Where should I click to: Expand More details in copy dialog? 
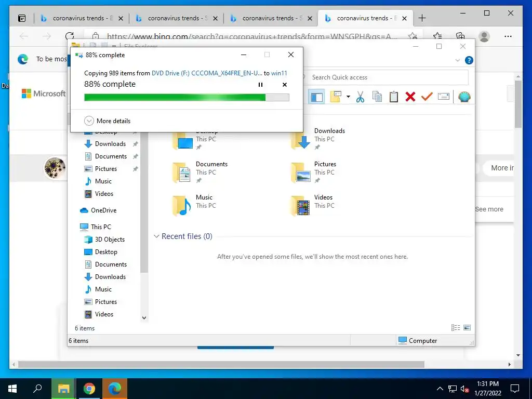107,121
